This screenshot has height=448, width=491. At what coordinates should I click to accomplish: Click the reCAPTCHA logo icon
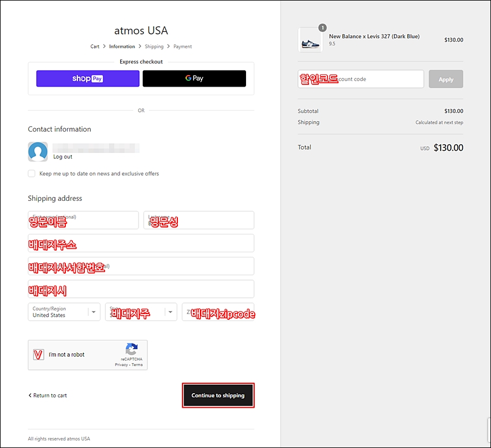[132, 349]
